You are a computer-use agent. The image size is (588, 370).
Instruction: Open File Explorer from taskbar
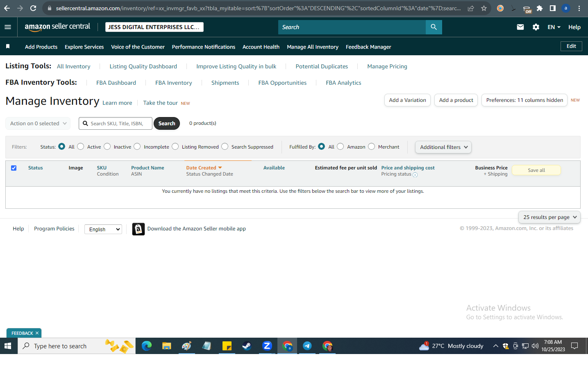(166, 346)
